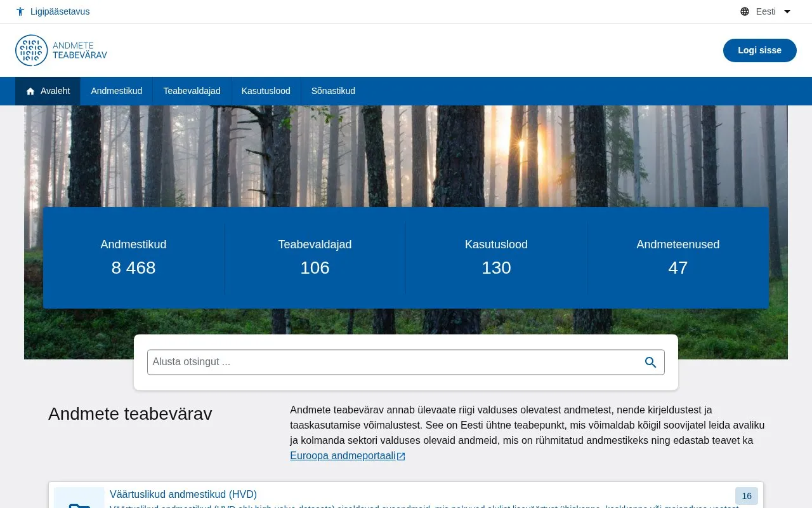Click the Kasutuslood 130 statistic
Viewport: 812px width, 508px height.
[x=496, y=258]
